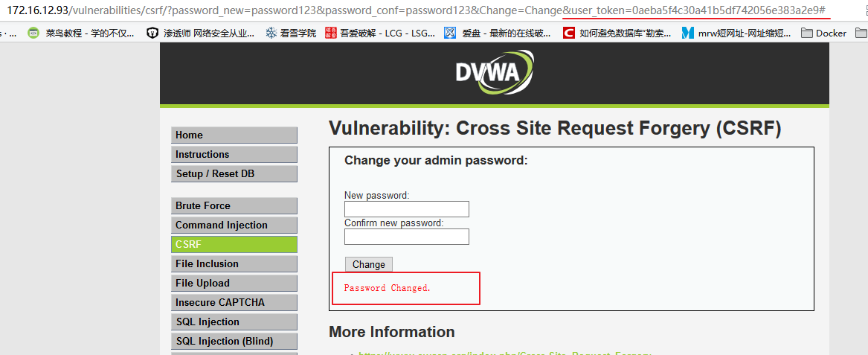Open the mrw短网址 bookmark icon
This screenshot has width=868, height=355.
[x=688, y=33]
